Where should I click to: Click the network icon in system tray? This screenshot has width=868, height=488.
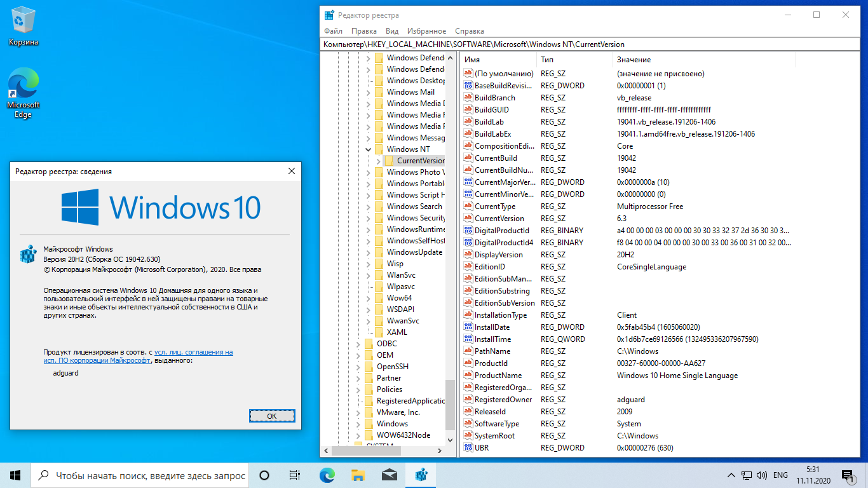[x=746, y=475]
